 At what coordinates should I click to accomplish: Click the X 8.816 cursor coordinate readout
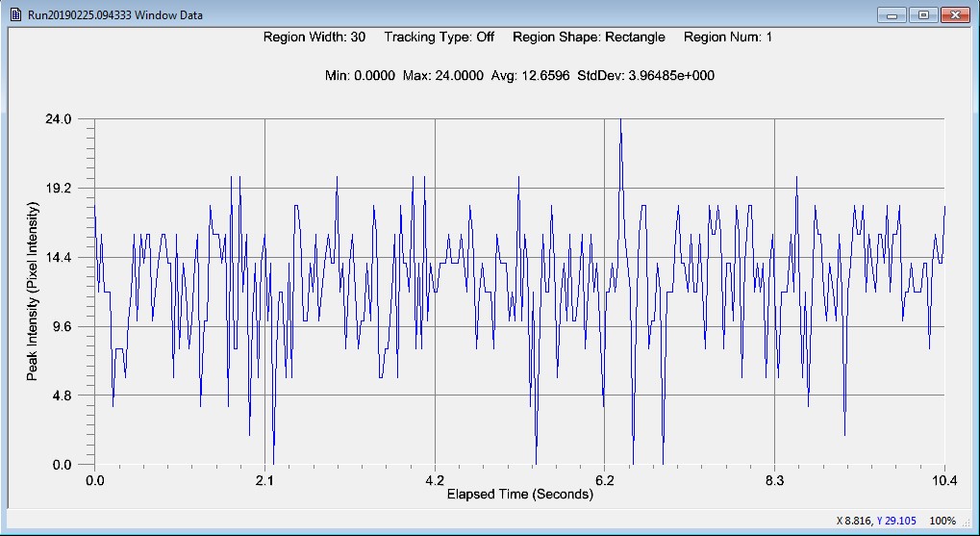[854, 521]
